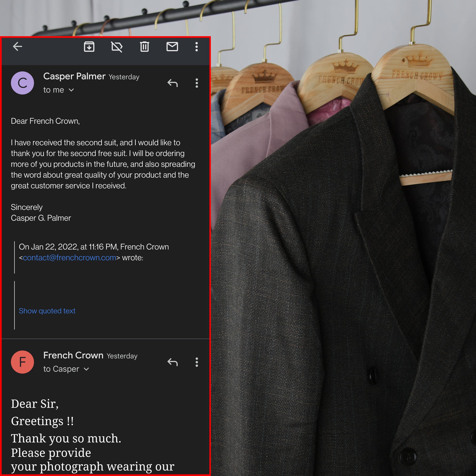Click the 'Thank you so much' reply text
476x476 pixels.
tap(66, 438)
